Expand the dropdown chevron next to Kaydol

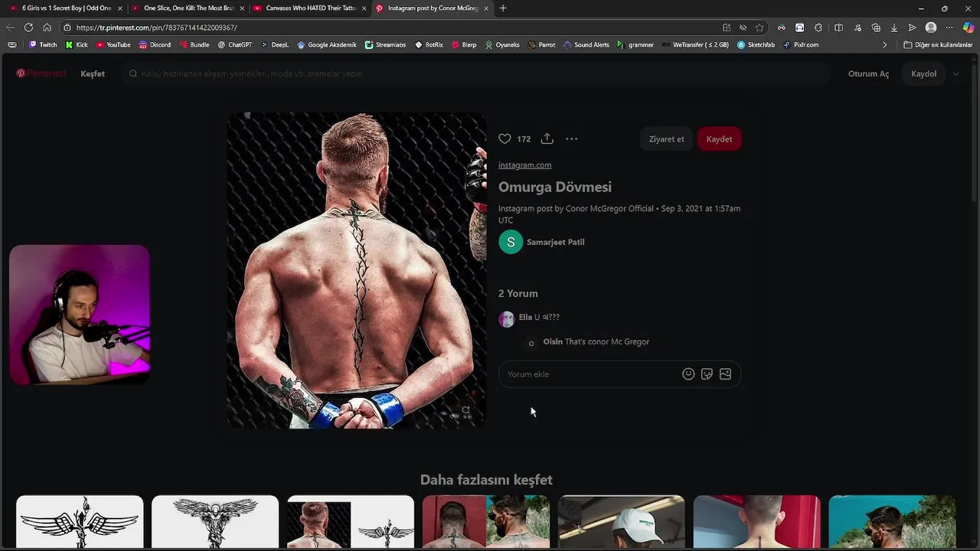955,74
